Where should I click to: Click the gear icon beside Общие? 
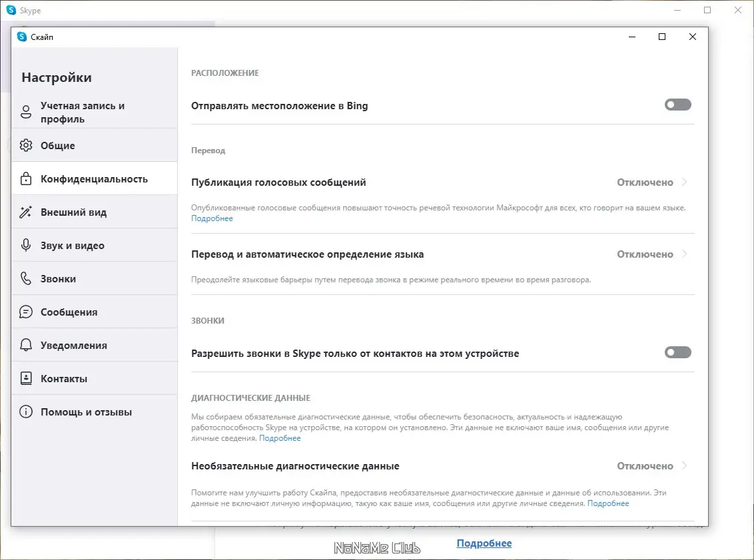[27, 145]
